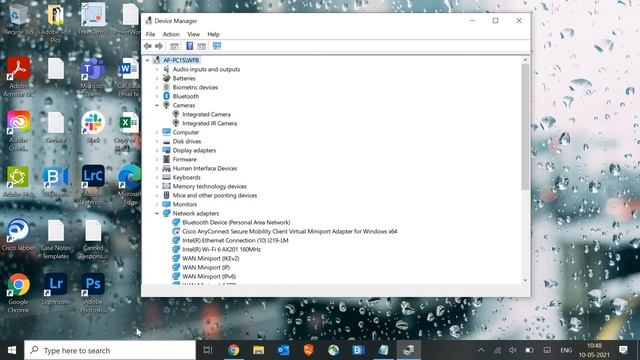Image resolution: width=640 pixels, height=360 pixels.
Task: Select the Excel file on the desktop
Action: 129,131
